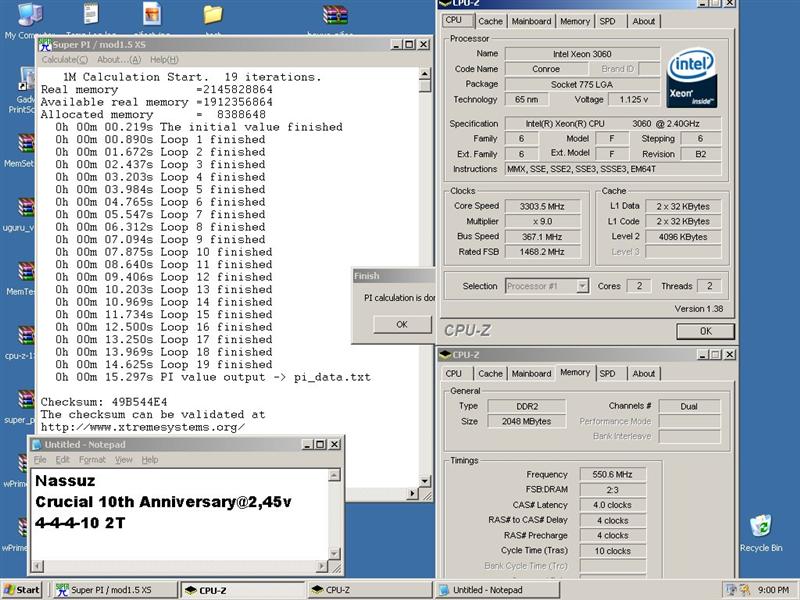Expand the Processor #1 selection dropdown
Viewport: 800px width, 600px height.
(x=582, y=286)
